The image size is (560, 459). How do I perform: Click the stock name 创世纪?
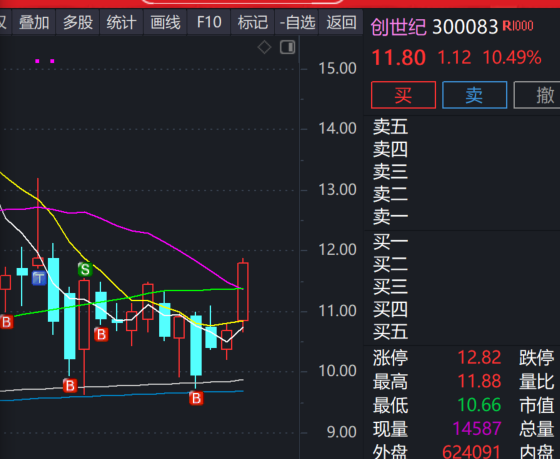tap(399, 27)
